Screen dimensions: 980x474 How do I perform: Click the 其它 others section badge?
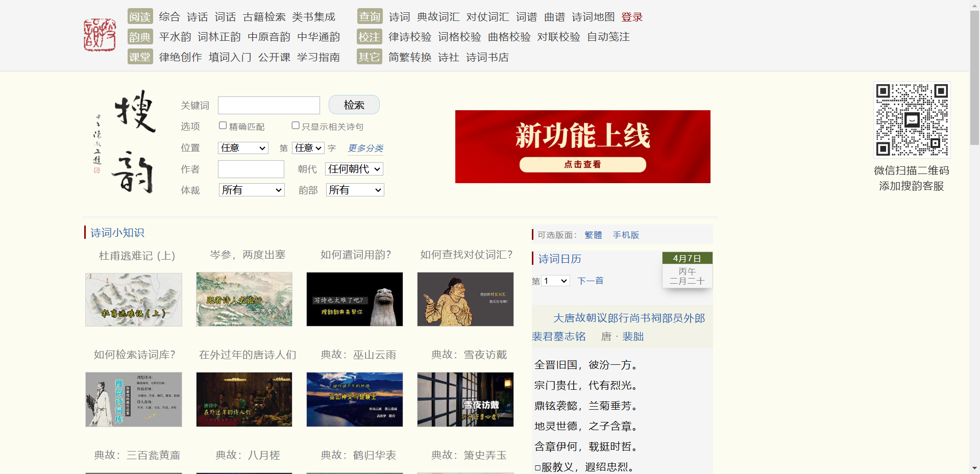pos(369,57)
